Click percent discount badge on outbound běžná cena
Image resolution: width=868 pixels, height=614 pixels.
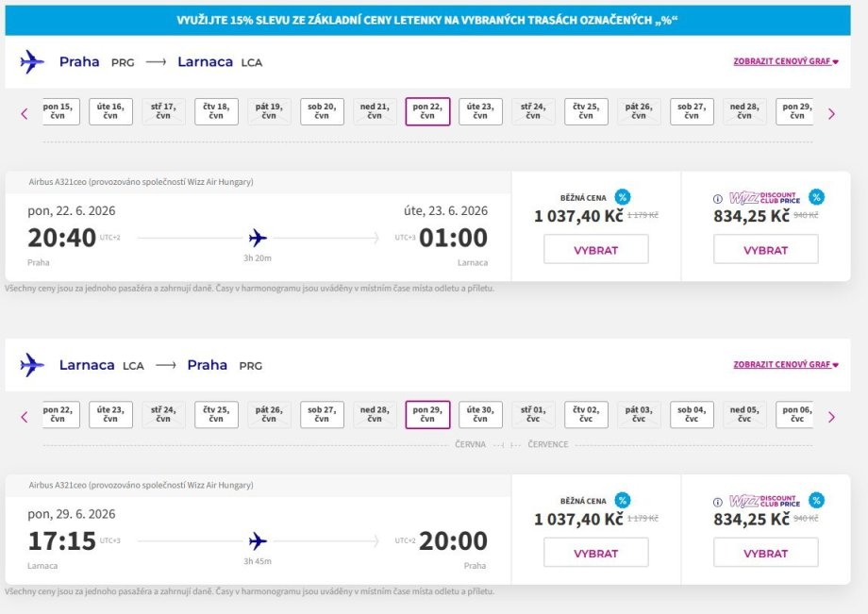(622, 197)
